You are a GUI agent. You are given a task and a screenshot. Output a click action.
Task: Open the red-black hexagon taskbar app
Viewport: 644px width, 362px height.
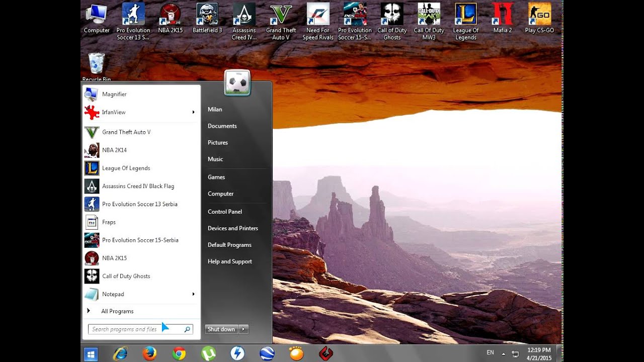click(x=326, y=354)
